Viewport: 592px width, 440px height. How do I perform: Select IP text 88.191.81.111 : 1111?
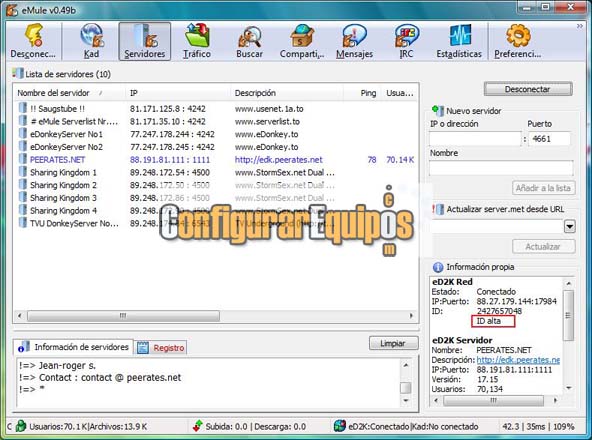[170, 160]
